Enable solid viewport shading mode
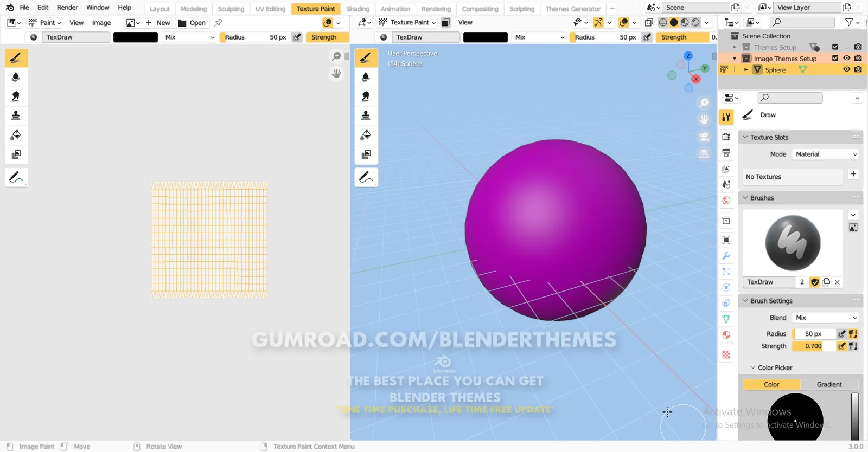 674,22
